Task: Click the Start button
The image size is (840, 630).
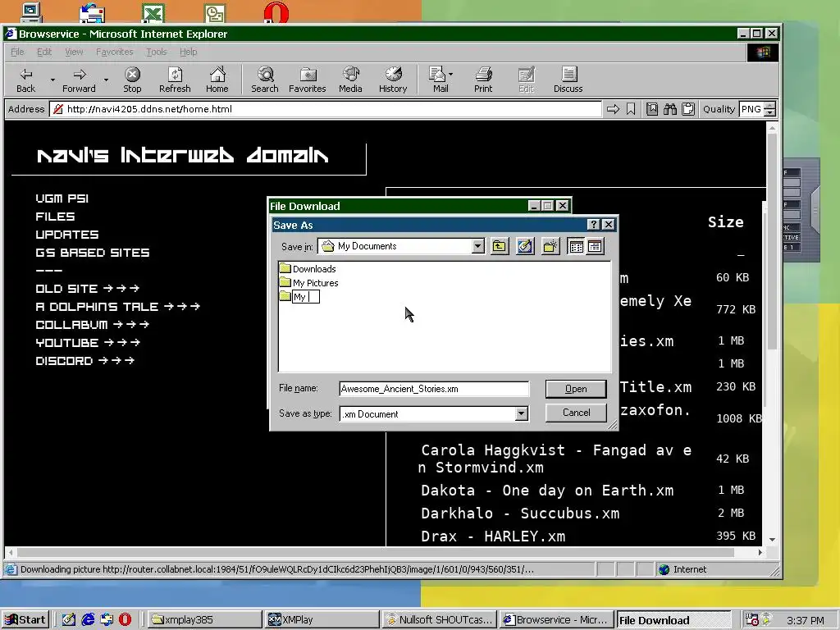Action: pyautogui.click(x=25, y=620)
